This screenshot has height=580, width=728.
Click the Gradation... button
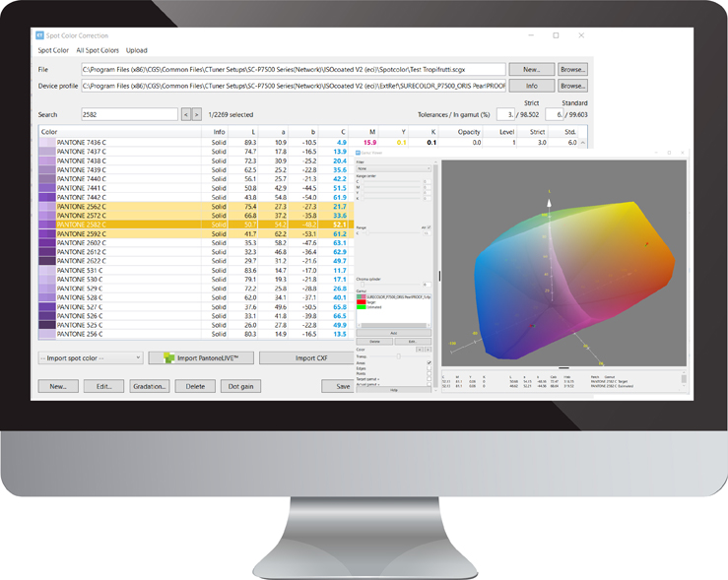[x=150, y=386]
